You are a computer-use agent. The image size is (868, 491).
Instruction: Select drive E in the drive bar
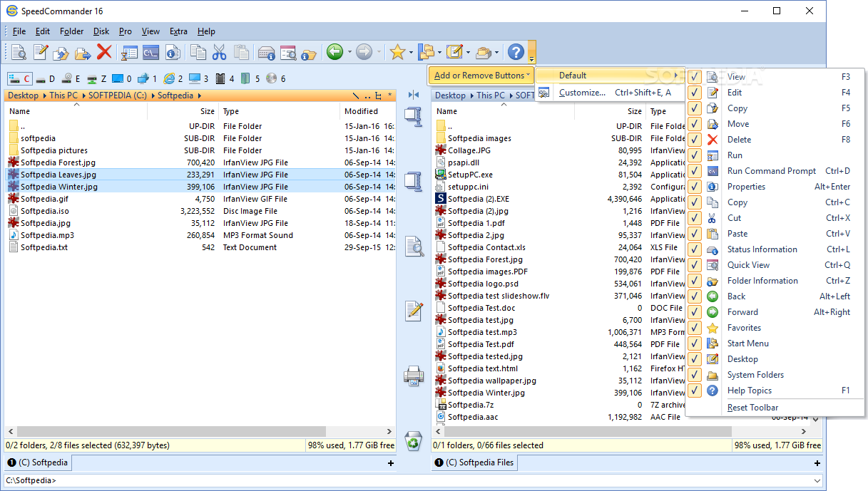(71, 78)
